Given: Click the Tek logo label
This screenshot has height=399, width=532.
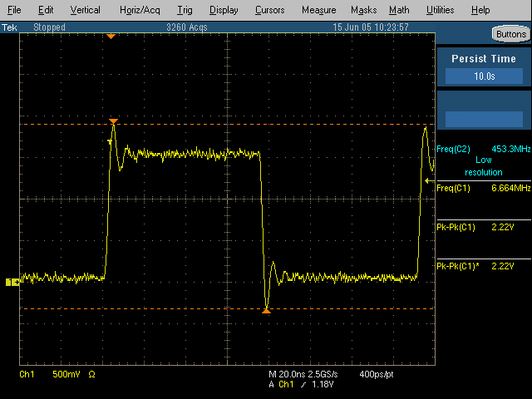Looking at the screenshot, I should point(9,27).
